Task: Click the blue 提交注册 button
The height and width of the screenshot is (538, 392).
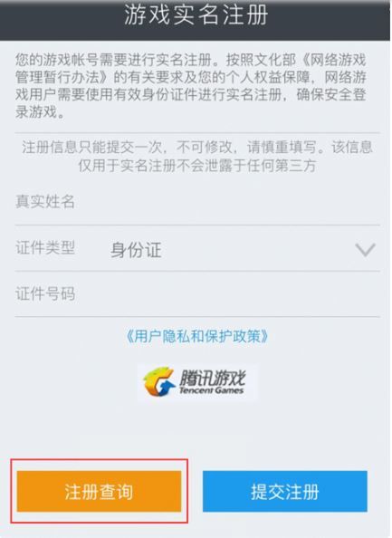Action: click(284, 491)
